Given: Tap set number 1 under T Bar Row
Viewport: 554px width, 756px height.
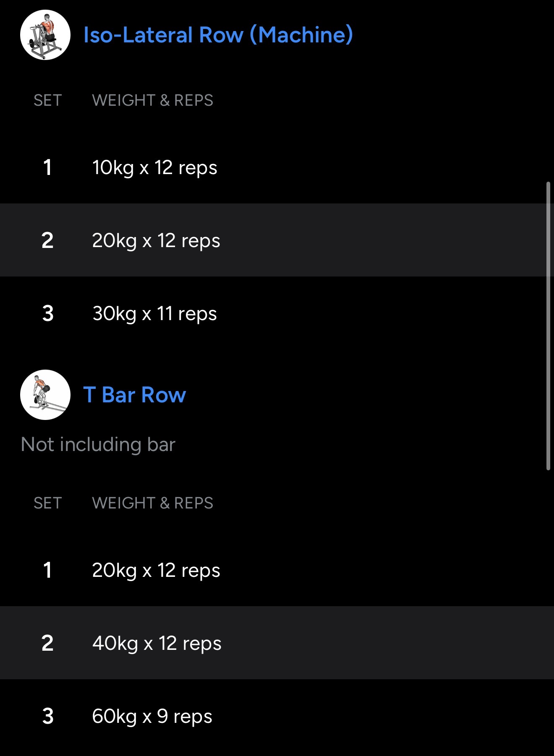Looking at the screenshot, I should click(x=47, y=570).
